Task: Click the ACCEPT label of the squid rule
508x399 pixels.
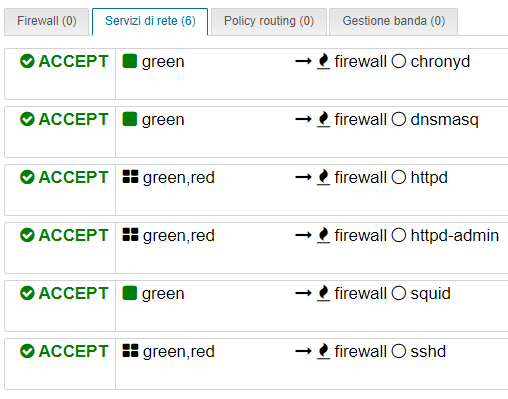Action: pyautogui.click(x=74, y=293)
